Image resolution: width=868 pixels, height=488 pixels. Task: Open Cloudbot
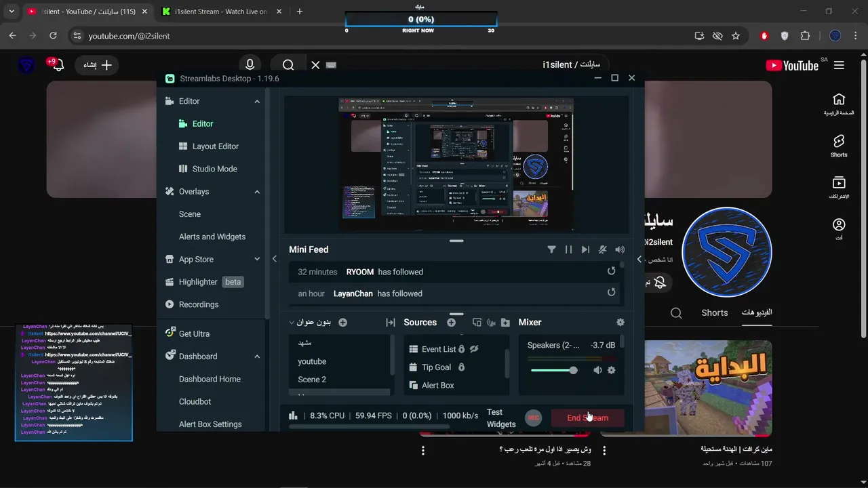[x=195, y=401]
